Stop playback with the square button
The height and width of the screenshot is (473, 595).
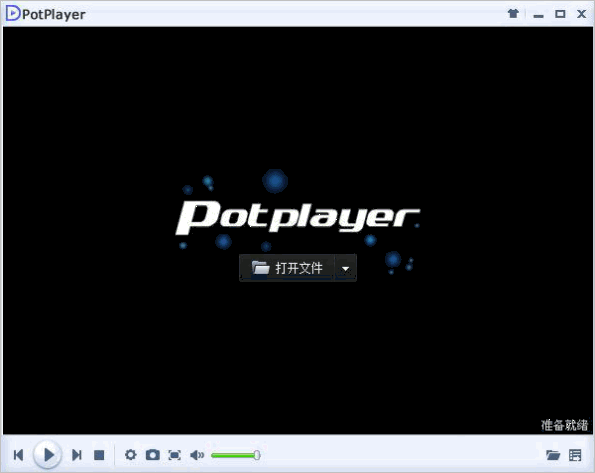(x=99, y=455)
